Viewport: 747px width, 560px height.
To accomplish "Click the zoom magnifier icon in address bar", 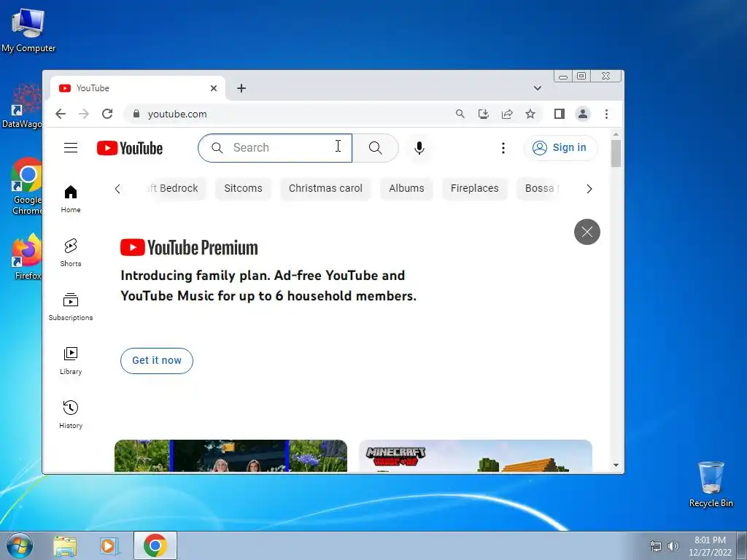I will coord(460,114).
